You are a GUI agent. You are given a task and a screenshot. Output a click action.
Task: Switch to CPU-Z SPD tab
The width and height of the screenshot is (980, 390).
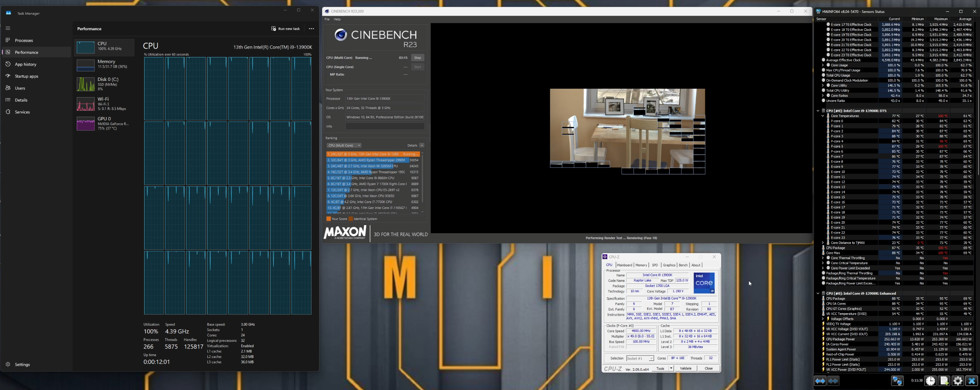[x=655, y=265]
